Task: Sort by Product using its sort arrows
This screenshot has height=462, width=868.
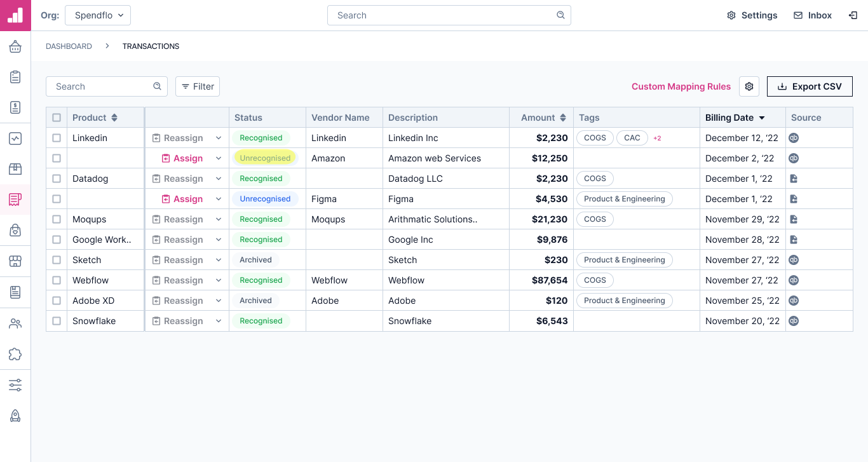Action: click(114, 118)
